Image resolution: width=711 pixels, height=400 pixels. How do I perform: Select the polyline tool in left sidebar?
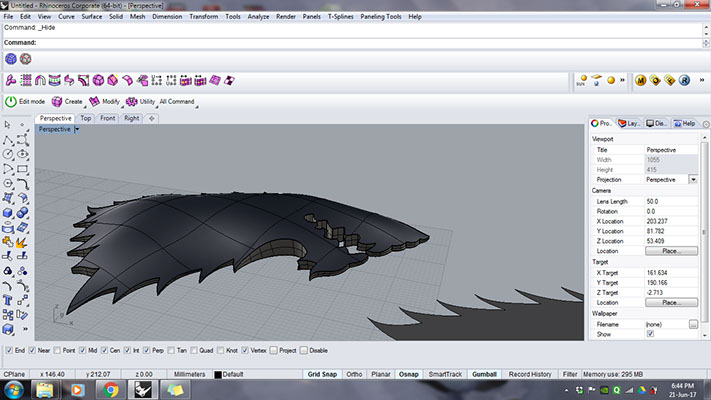[x=8, y=140]
